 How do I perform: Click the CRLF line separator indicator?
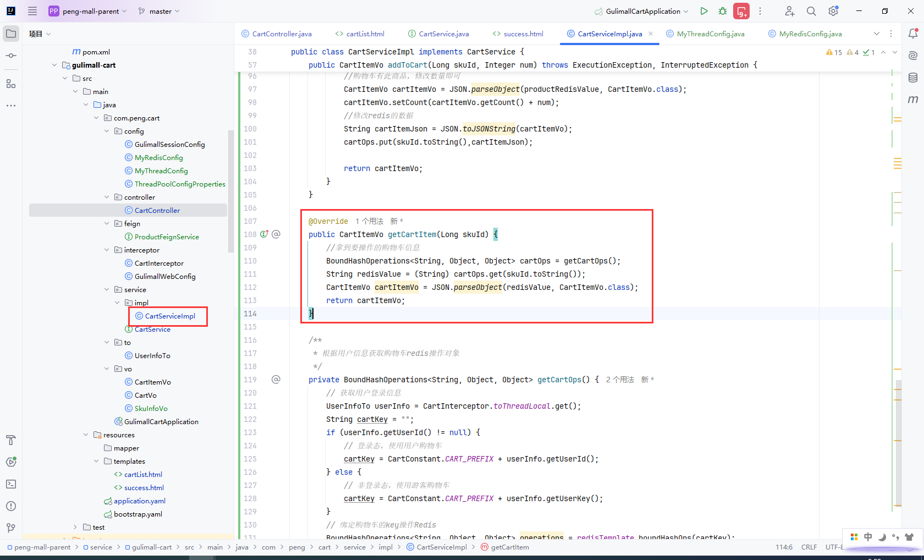click(x=809, y=547)
